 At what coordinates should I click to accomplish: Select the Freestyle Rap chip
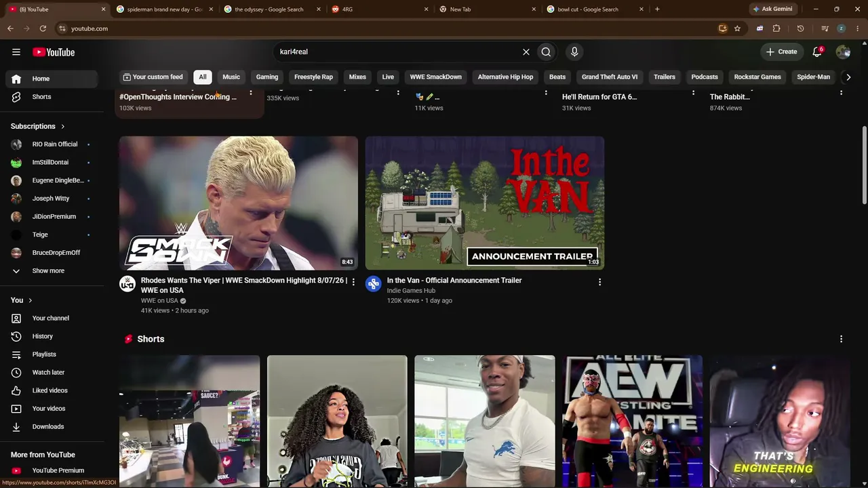tap(313, 77)
